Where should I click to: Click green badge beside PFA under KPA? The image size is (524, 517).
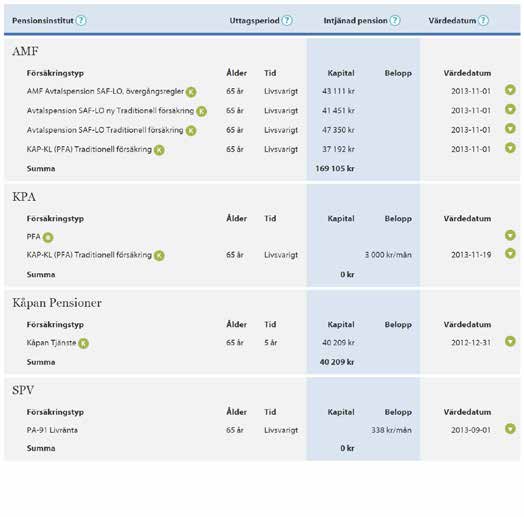(48, 237)
